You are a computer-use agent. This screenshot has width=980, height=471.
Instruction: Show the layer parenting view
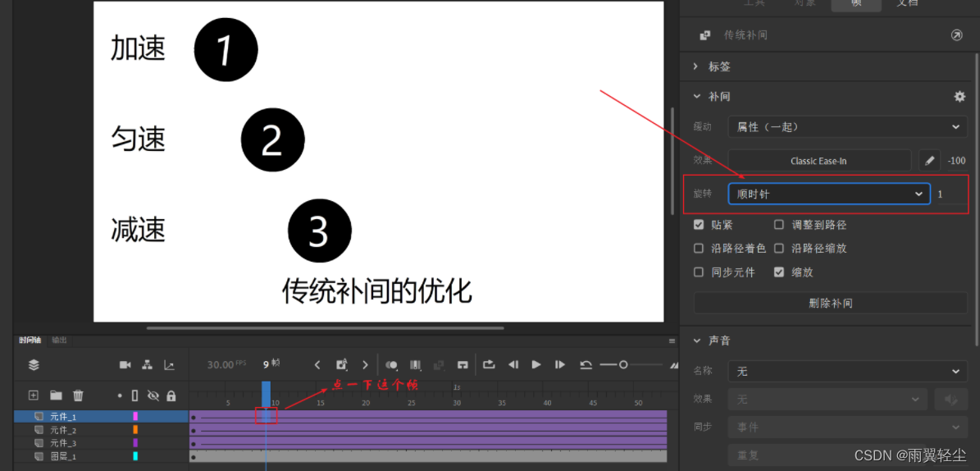click(x=148, y=364)
